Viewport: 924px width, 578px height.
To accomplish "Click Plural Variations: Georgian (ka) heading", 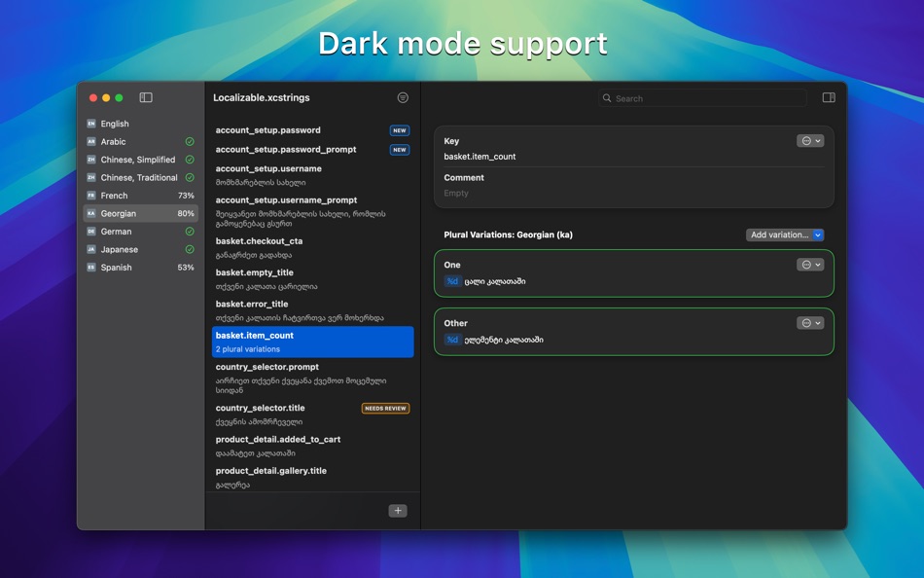I will (x=508, y=235).
